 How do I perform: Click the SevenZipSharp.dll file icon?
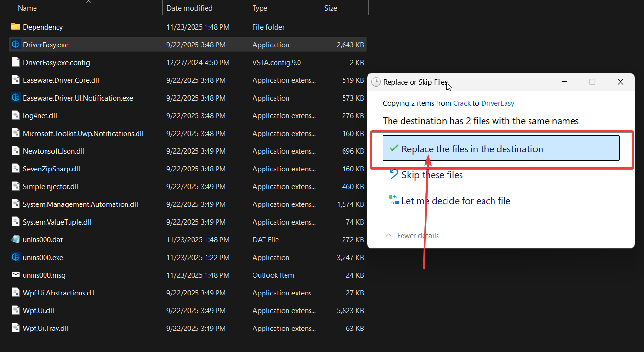coord(16,169)
